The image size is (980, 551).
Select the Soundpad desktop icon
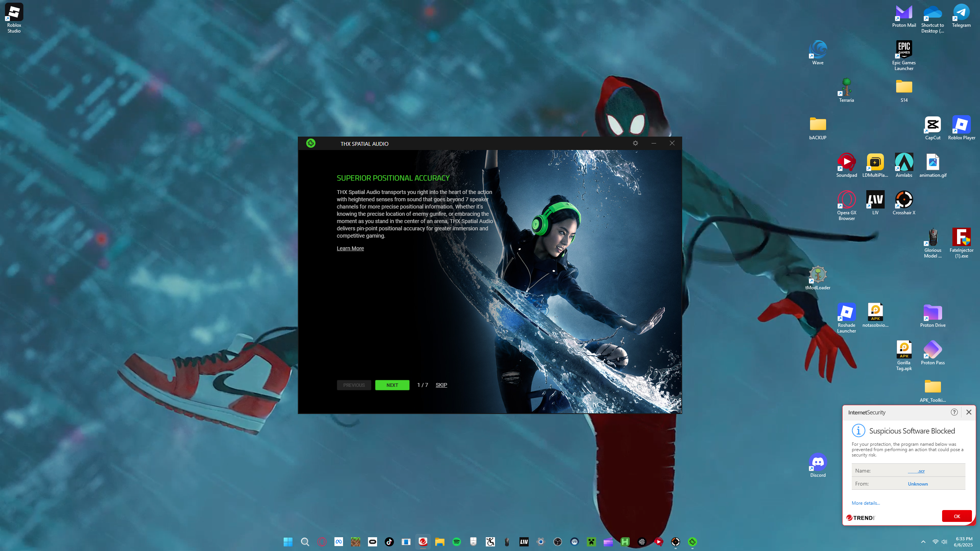pos(846,165)
